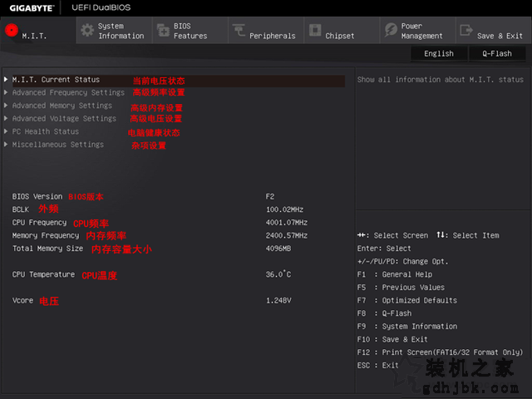Click the English language button
532x399 pixels.
coord(439,53)
